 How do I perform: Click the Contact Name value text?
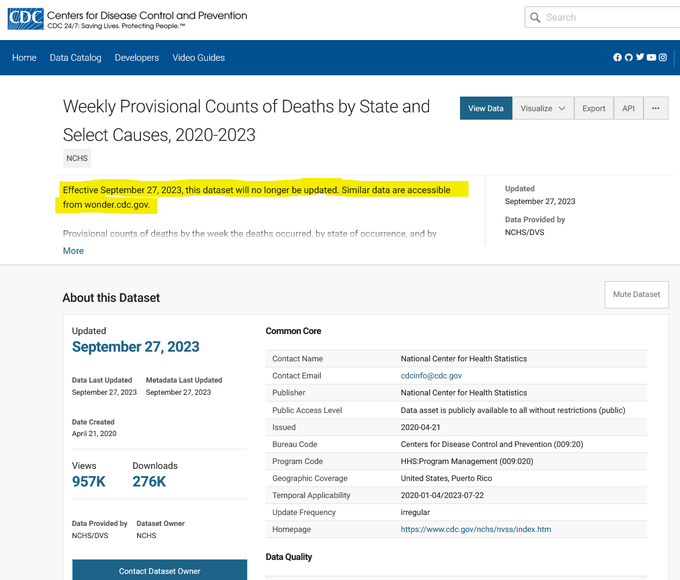click(x=464, y=359)
